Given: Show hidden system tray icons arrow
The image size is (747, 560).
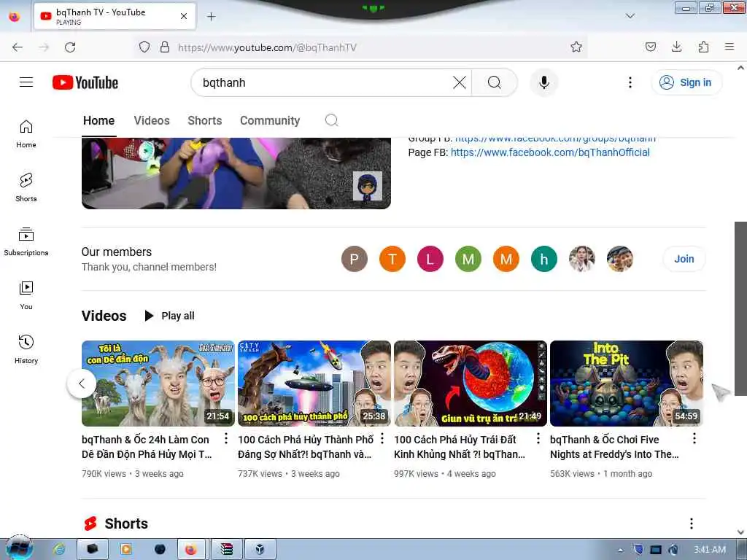Looking at the screenshot, I should pyautogui.click(x=620, y=550).
